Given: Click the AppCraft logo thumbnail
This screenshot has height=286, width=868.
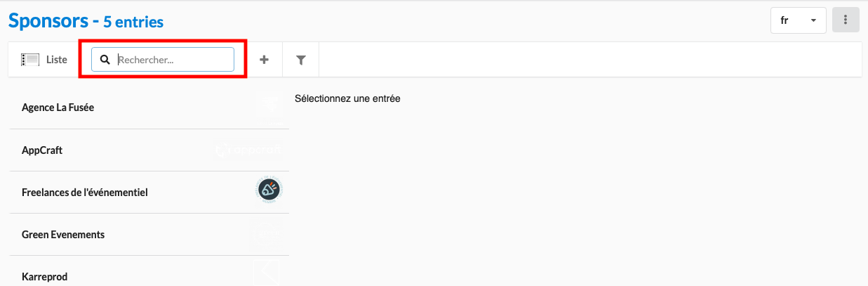Looking at the screenshot, I should 249,150.
